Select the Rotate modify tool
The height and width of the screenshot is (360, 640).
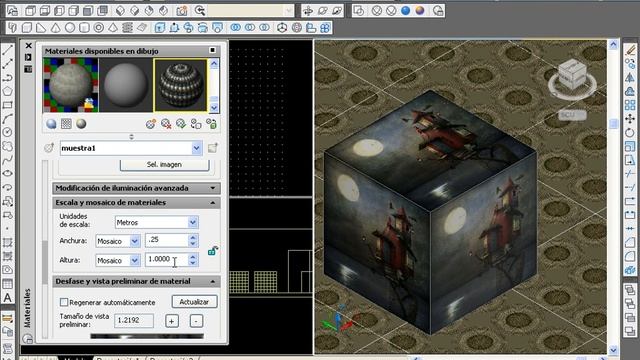[630, 133]
